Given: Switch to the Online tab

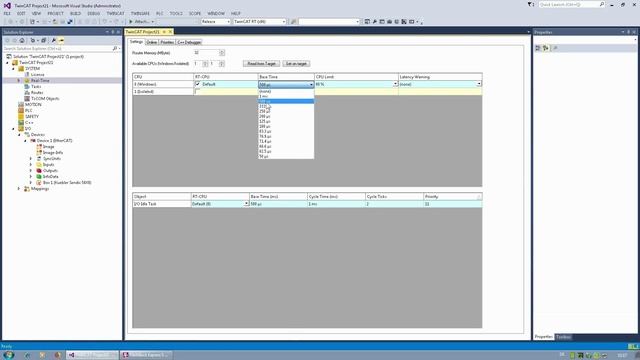Looking at the screenshot, I should [x=151, y=42].
